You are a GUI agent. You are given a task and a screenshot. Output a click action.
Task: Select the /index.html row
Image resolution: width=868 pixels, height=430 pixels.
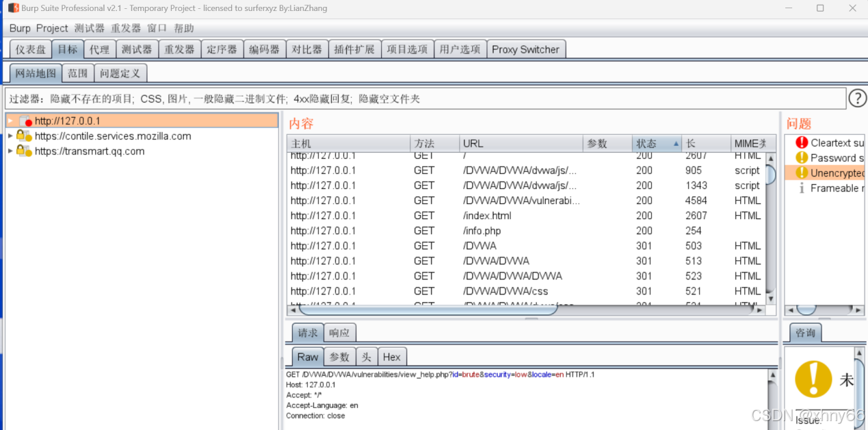pyautogui.click(x=526, y=216)
